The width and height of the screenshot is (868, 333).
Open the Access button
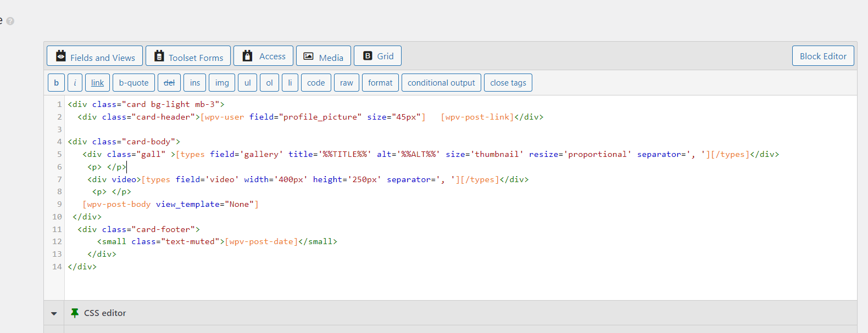tap(263, 56)
